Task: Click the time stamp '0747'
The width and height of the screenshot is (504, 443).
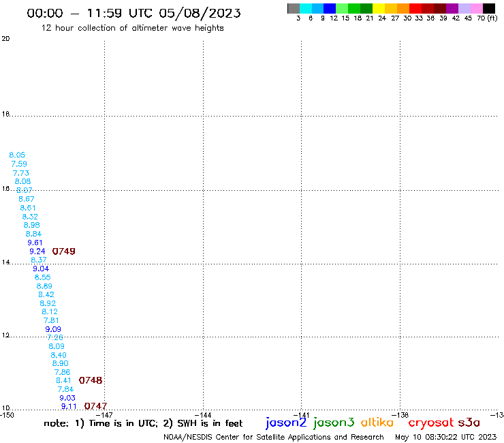Action: (x=95, y=406)
